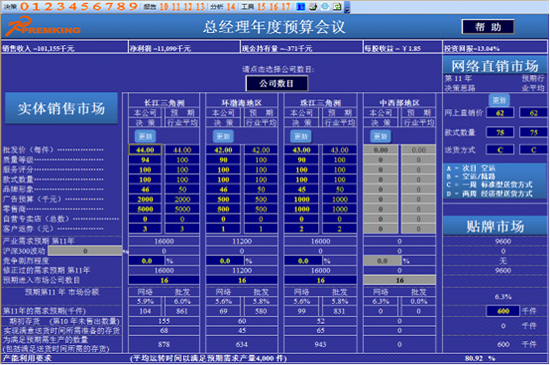Click 更新 button under 长江三角洲
This screenshot has width=550, height=365.
[x=145, y=136]
